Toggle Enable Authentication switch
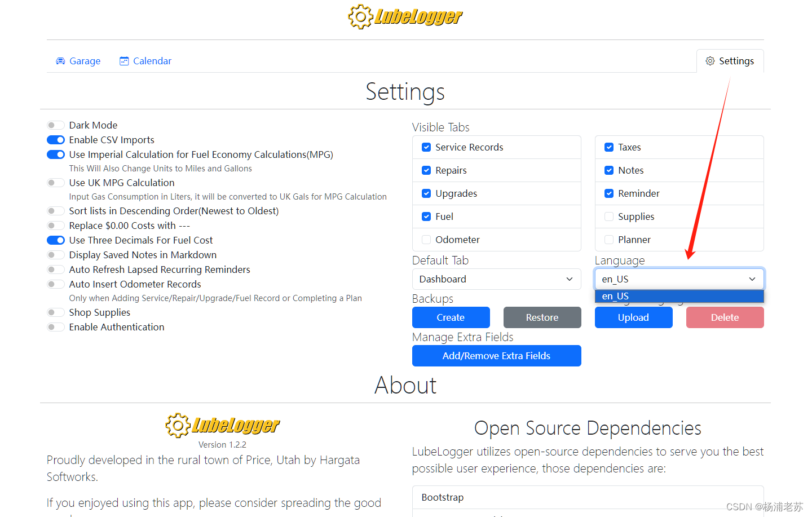This screenshot has width=812, height=517. 56,327
